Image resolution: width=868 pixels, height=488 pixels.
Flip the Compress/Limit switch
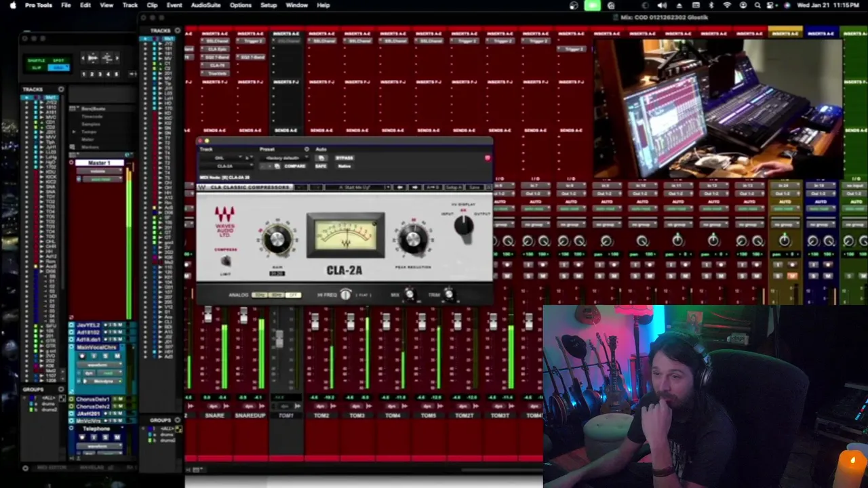226,261
